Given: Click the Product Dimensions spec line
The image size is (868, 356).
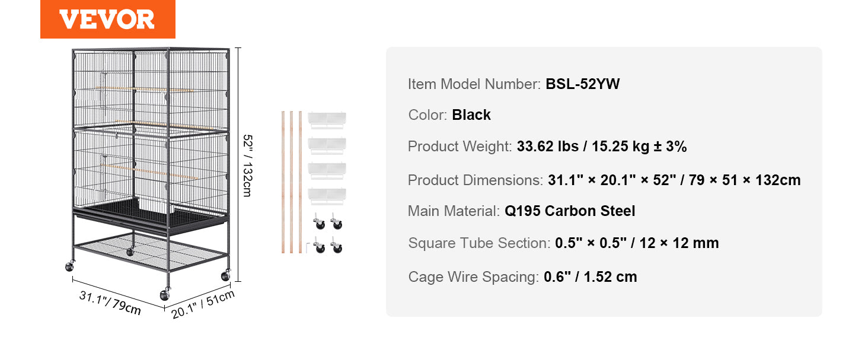Looking at the screenshot, I should point(604,180).
